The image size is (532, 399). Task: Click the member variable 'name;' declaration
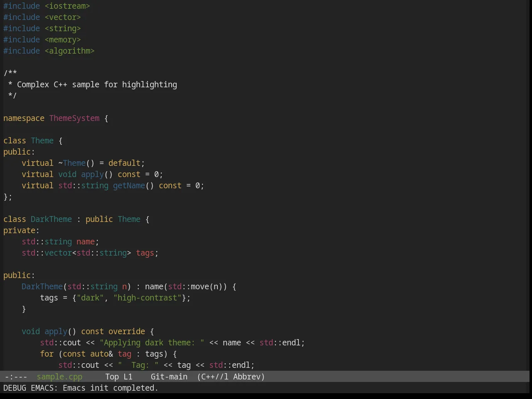pyautogui.click(x=88, y=241)
